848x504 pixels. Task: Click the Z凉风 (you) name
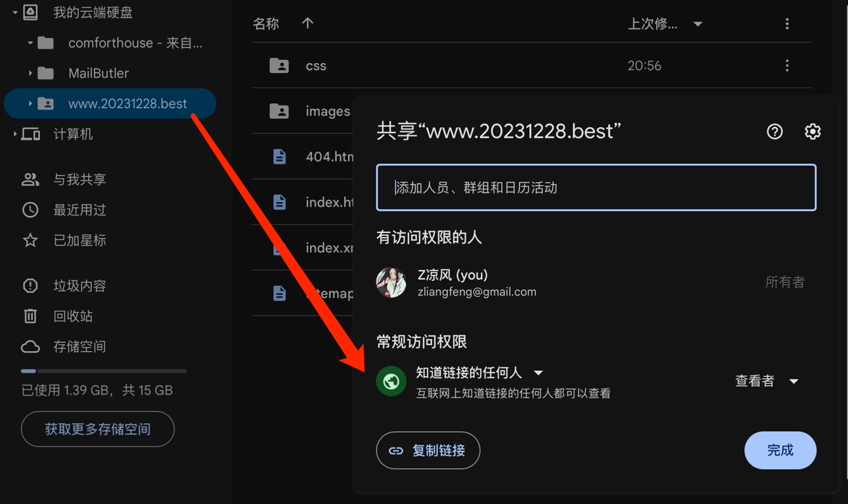click(453, 275)
